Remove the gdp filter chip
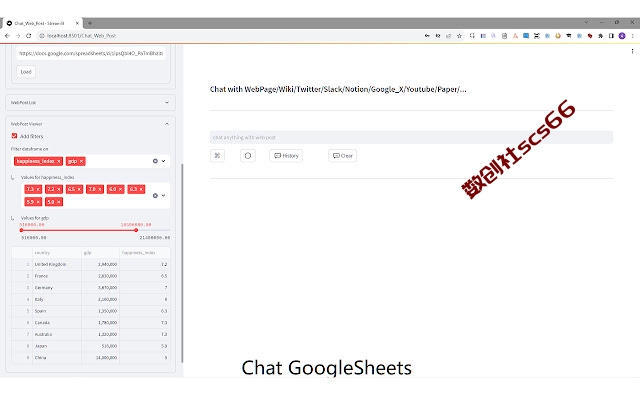The height and width of the screenshot is (400, 640). click(81, 161)
